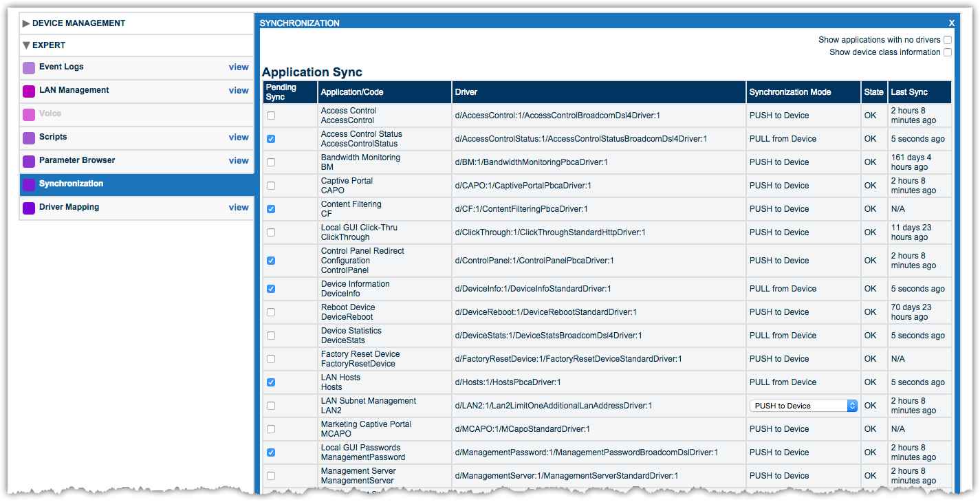Close the Synchronization panel with X
The width and height of the screenshot is (980, 502).
[x=952, y=23]
